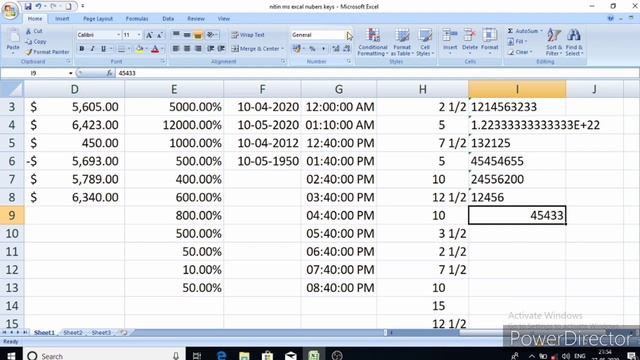Open the Data ribbon tab

[168, 19]
